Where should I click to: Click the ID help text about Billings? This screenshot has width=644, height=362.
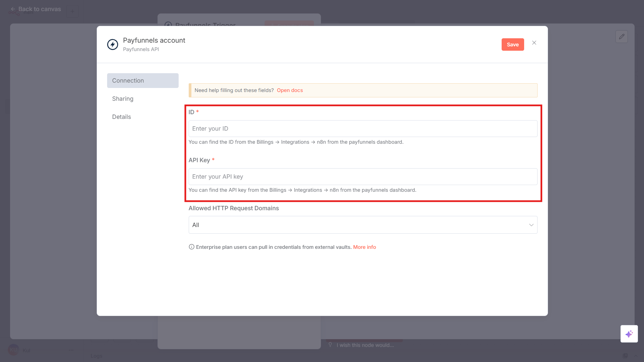point(296,142)
